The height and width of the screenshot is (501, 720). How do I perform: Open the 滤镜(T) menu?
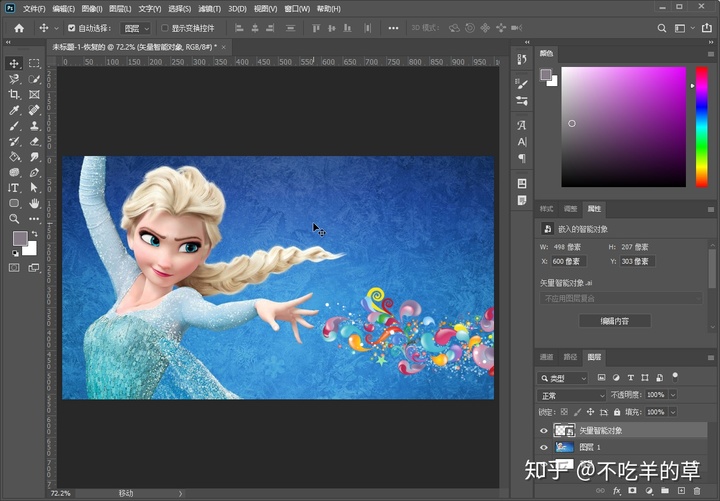209,9
